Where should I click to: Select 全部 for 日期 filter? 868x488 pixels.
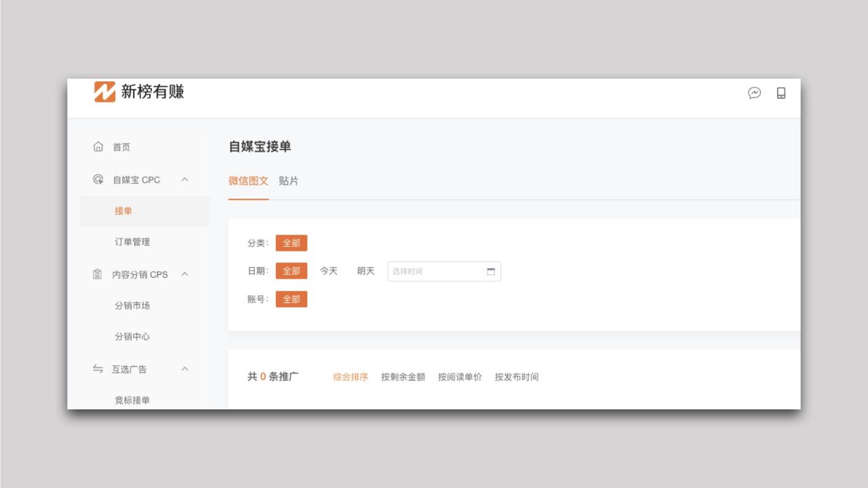pyautogui.click(x=292, y=271)
